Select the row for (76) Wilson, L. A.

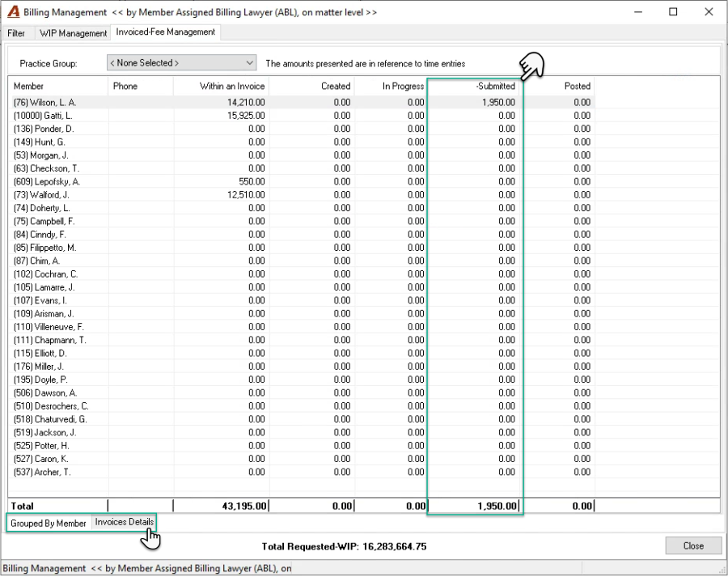pos(302,102)
